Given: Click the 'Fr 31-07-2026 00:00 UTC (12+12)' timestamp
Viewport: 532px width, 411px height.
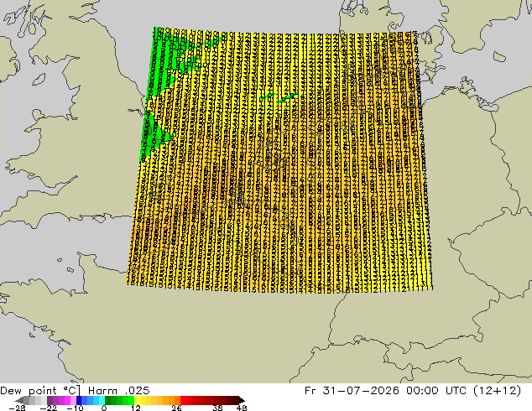Looking at the screenshot, I should 413,391.
